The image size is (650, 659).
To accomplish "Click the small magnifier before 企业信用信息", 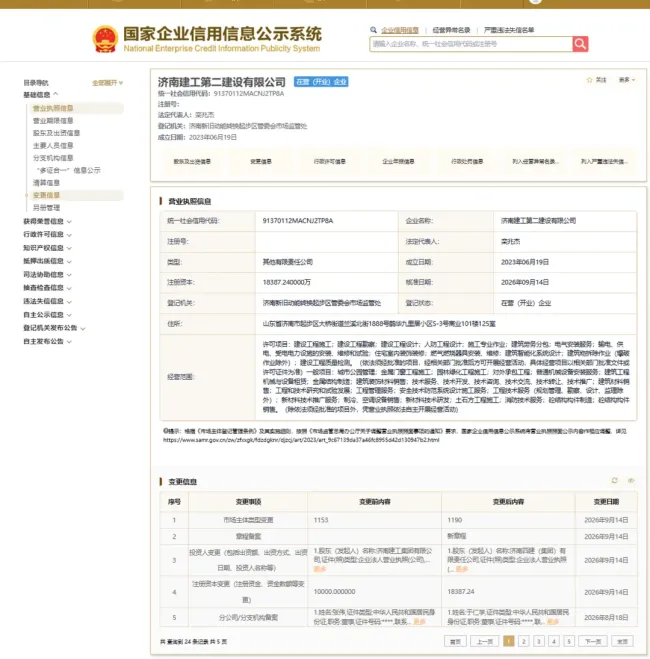I will tap(373, 30).
